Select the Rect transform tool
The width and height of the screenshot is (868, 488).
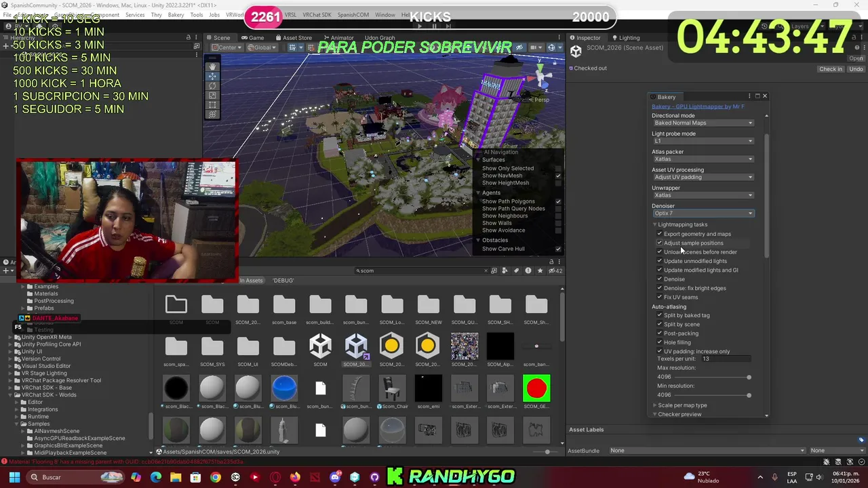point(212,104)
